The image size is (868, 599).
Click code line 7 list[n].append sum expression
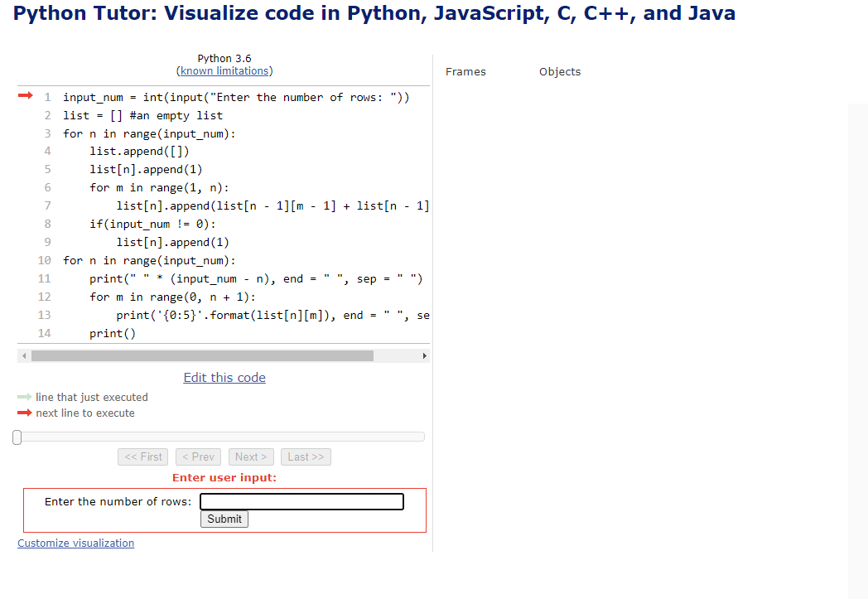pyautogui.click(x=273, y=206)
